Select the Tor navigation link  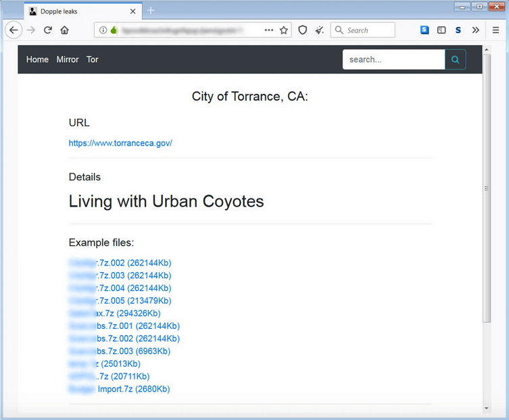[x=93, y=59]
